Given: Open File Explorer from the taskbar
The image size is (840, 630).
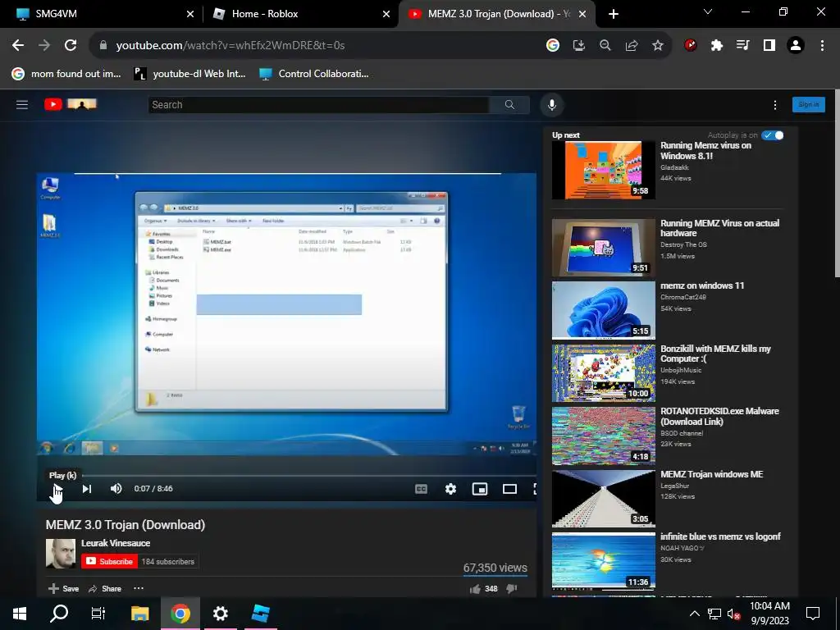Looking at the screenshot, I should pos(139,614).
